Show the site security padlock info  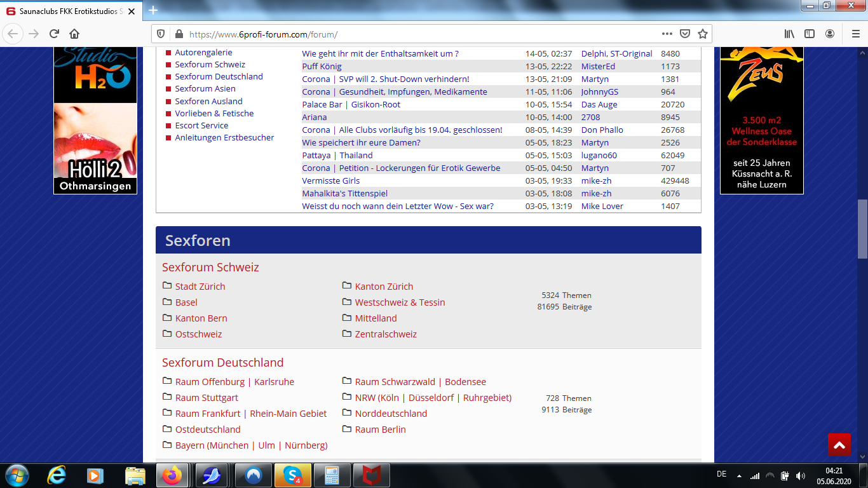pos(179,34)
